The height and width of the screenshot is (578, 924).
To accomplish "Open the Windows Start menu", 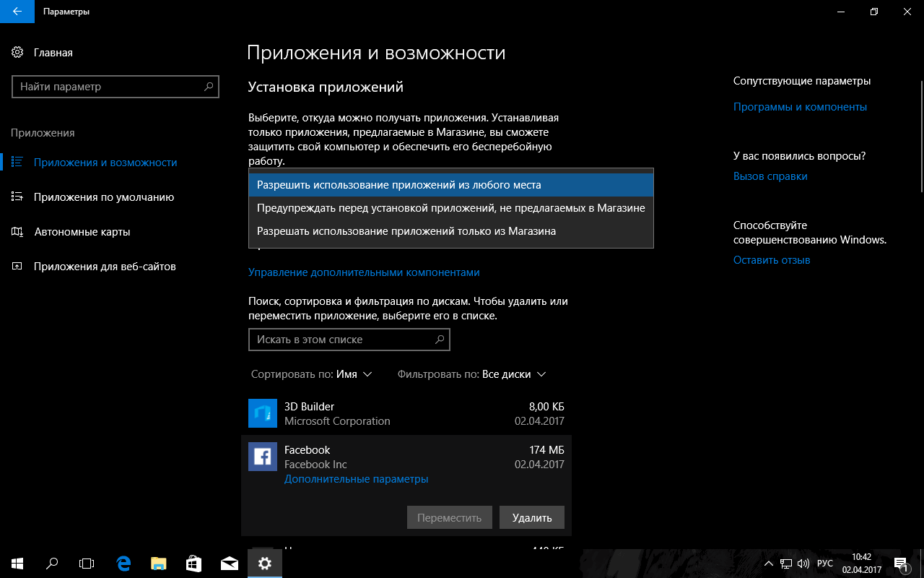I will click(x=17, y=564).
